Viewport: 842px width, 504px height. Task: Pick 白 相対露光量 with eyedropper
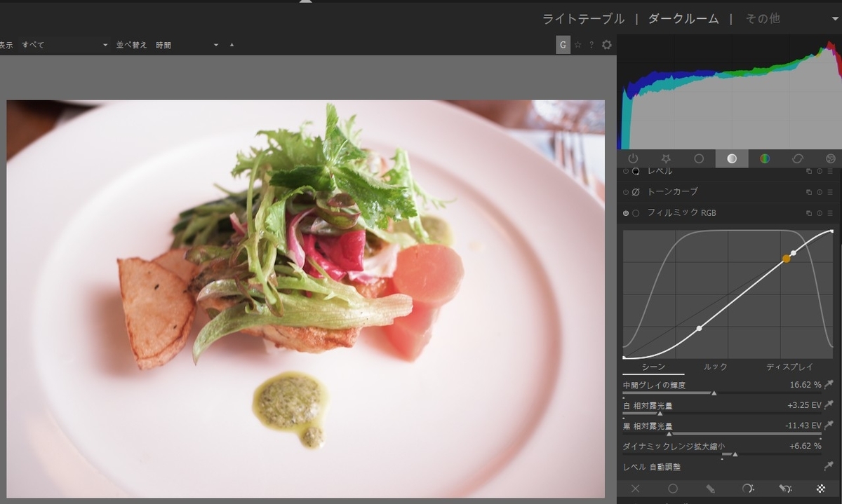tap(829, 404)
